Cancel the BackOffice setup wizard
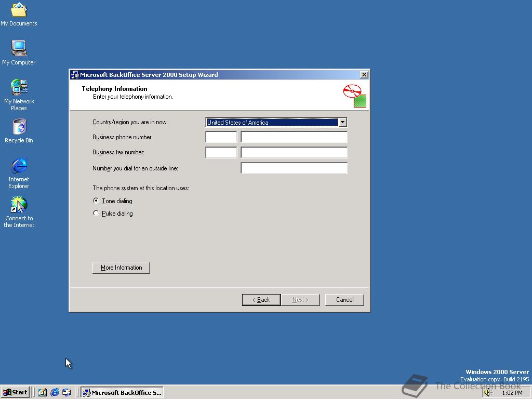 [344, 300]
